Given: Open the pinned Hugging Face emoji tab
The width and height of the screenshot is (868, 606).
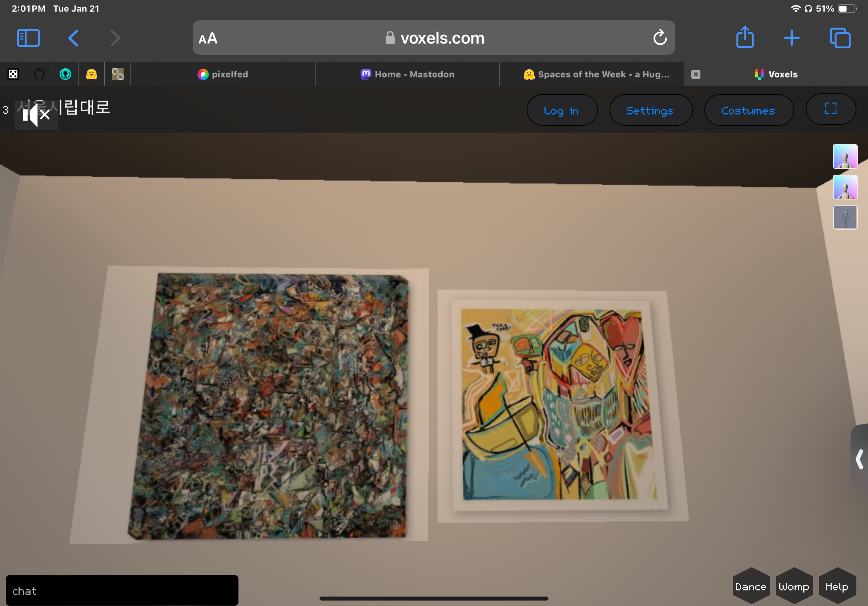Looking at the screenshot, I should [x=92, y=74].
